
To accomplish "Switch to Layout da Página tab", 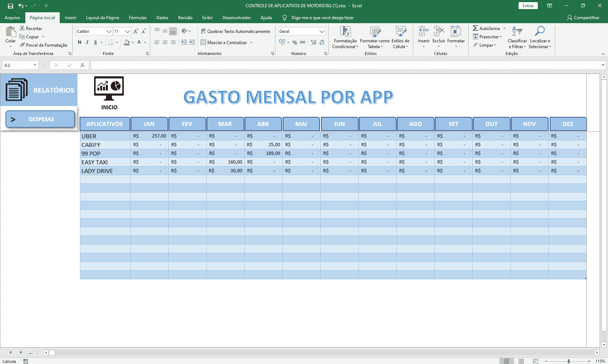I will [102, 17].
